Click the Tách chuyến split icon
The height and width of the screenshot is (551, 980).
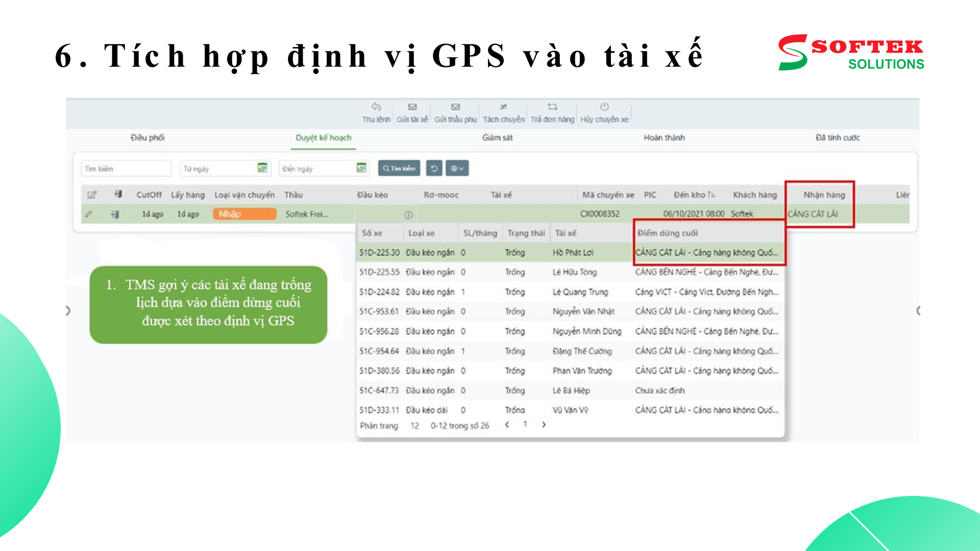[x=503, y=108]
